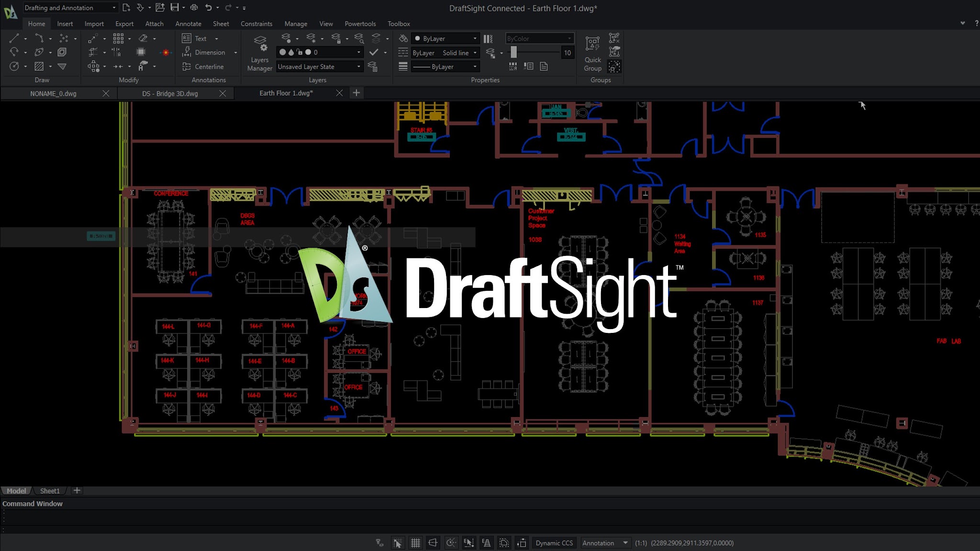
Task: Click the Open file icon
Action: coord(160,8)
